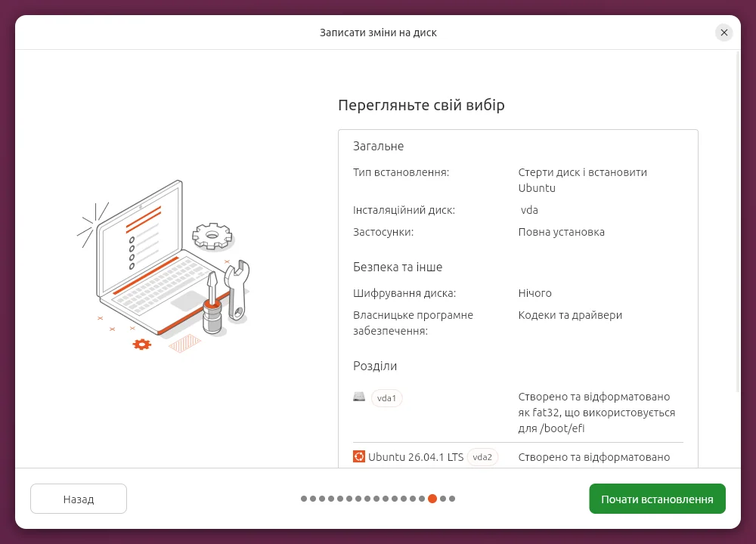Click the label Шифрування диска:

coord(404,293)
